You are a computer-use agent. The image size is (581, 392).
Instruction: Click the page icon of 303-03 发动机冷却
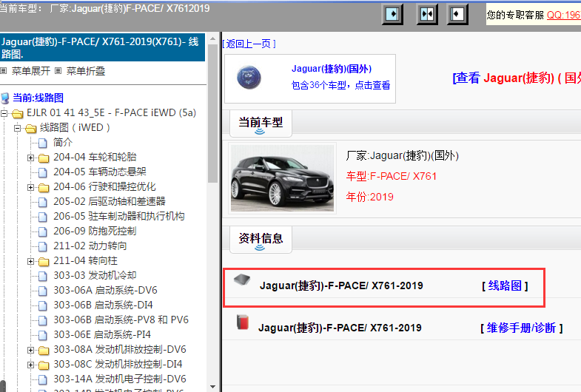pyautogui.click(x=43, y=276)
